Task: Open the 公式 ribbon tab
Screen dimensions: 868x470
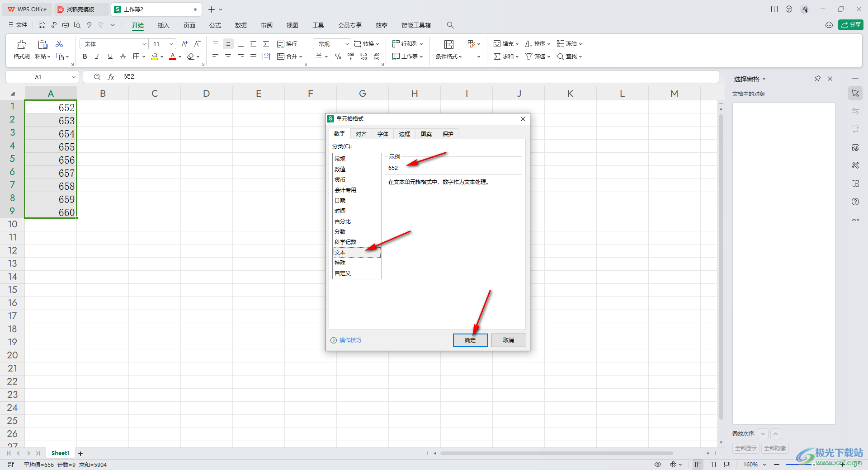Action: 215,25
